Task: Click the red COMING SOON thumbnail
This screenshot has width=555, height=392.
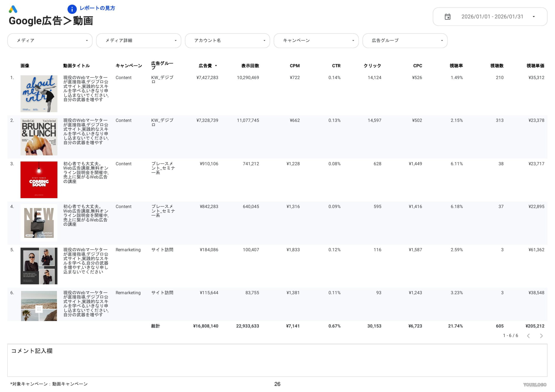Action: (39, 180)
